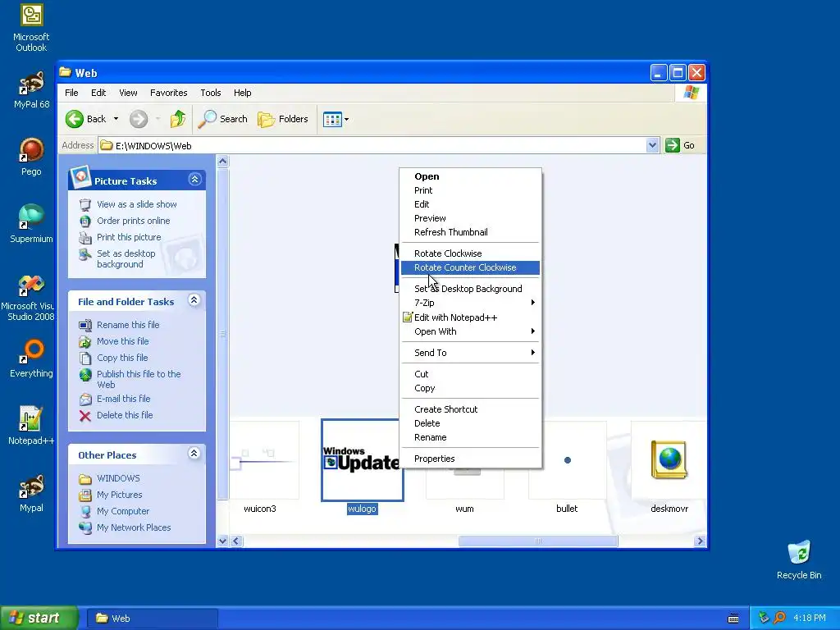Select Preview in the context menu
Viewport: 840px width, 630px height.
pos(470,218)
